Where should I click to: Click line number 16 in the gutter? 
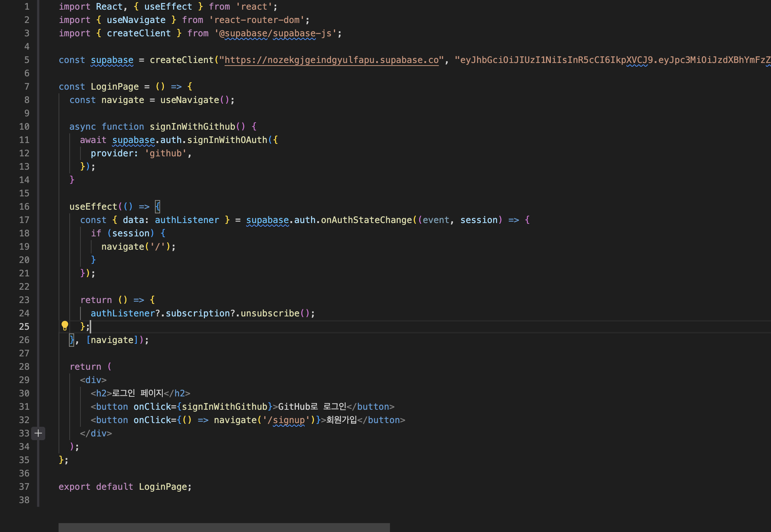tap(24, 207)
